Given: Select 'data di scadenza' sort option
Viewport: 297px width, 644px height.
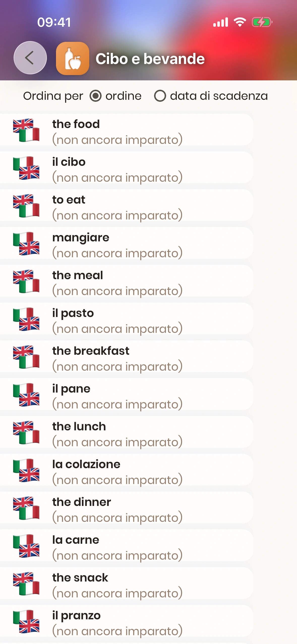Looking at the screenshot, I should [x=160, y=96].
